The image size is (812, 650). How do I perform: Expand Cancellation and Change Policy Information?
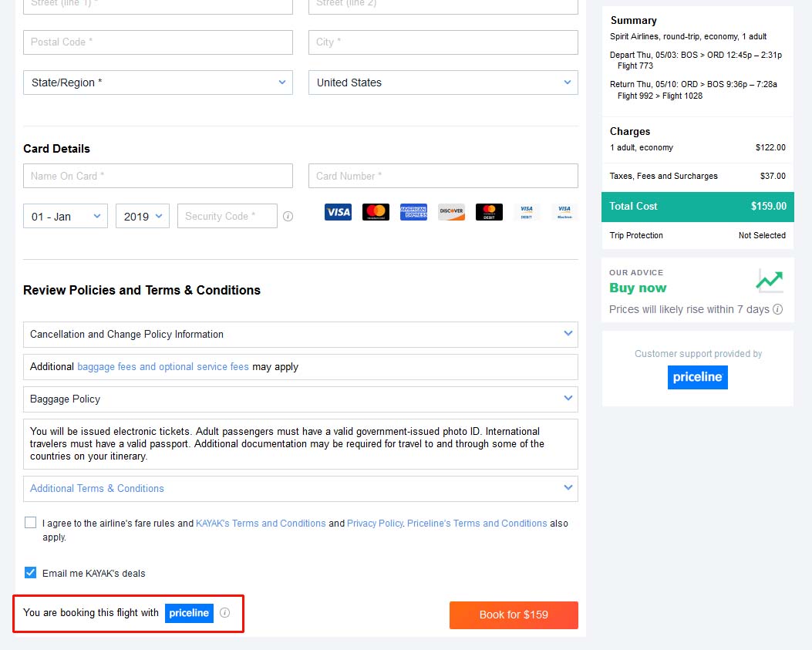[301, 335]
